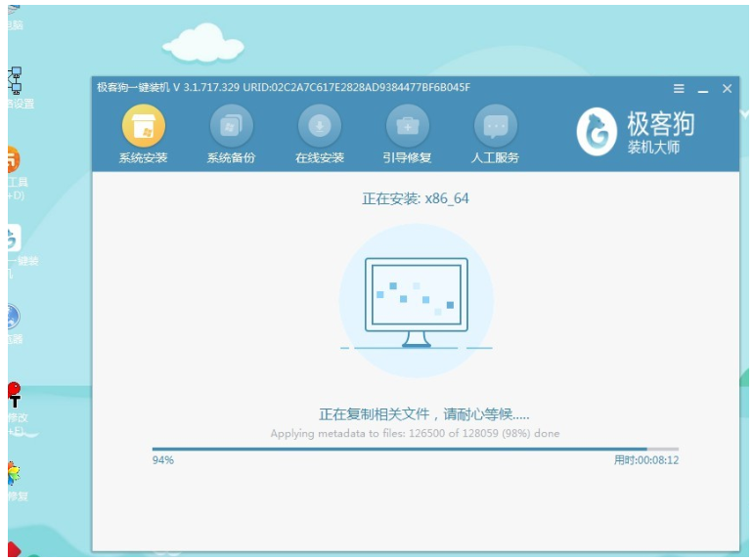Click the 用时:00:08:12 elapsed time
The width and height of the screenshot is (753, 560).
tap(646, 460)
